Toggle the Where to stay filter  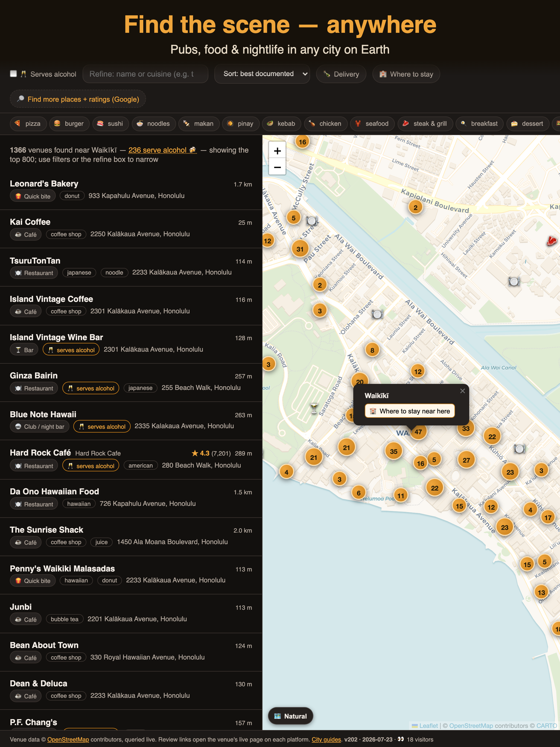pos(406,74)
